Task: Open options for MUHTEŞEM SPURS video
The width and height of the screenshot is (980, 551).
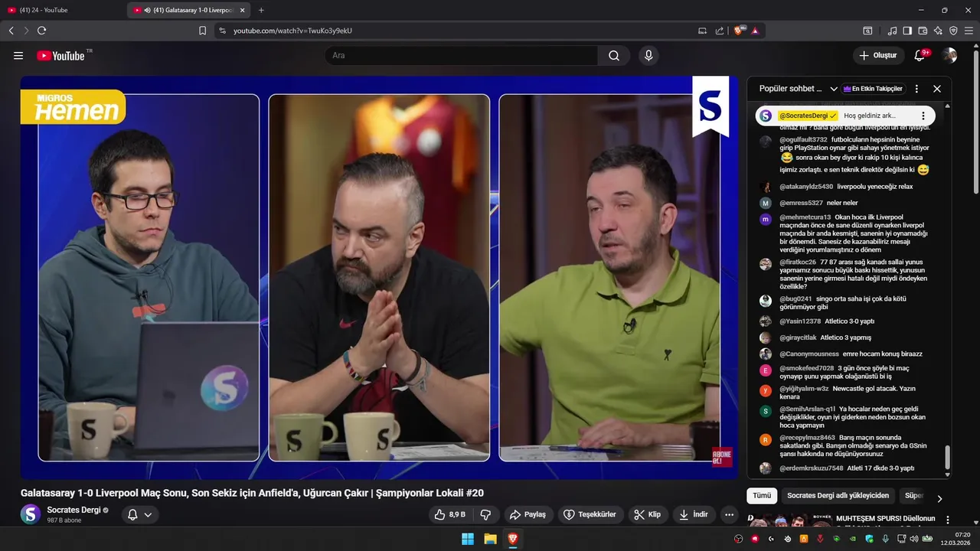Action: (x=947, y=521)
